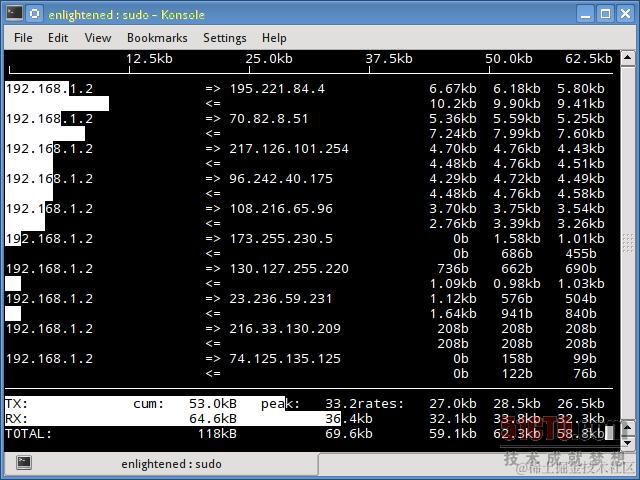
Task: Click the 6.67kb rate for 195.221.84.4
Action: point(453,89)
